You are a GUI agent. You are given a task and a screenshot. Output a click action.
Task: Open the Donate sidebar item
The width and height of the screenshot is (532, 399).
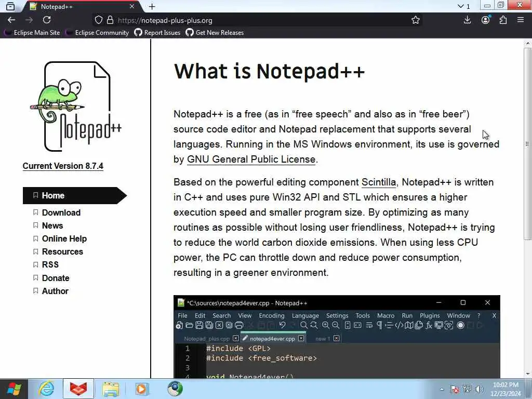click(x=55, y=278)
